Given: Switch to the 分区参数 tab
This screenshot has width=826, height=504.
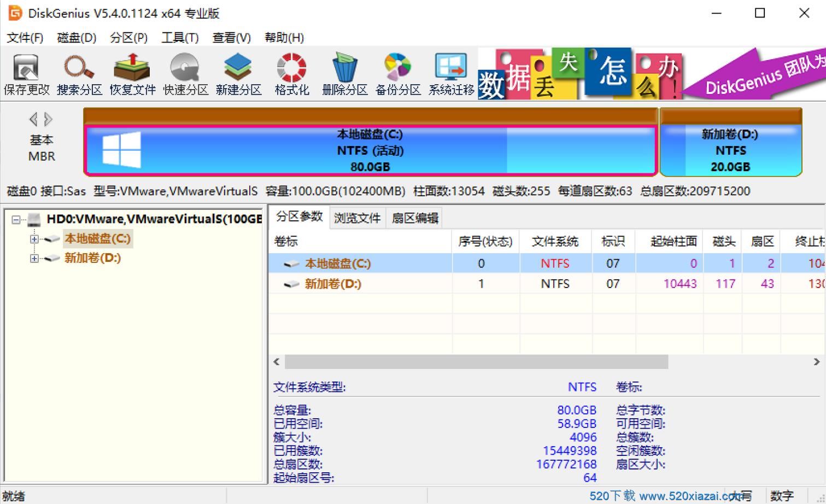Looking at the screenshot, I should pos(299,216).
